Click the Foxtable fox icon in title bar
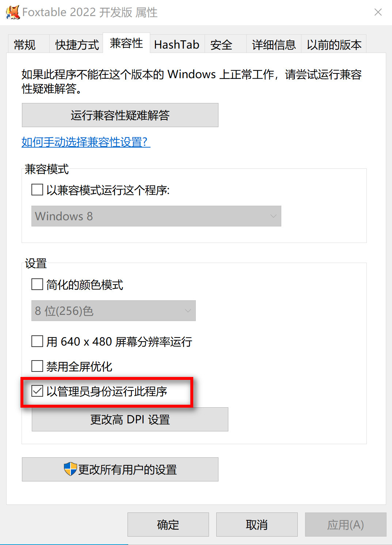 (x=13, y=12)
